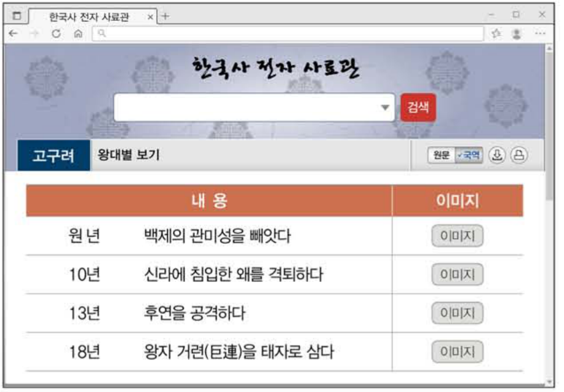
Task: Open the download icon in the toolbar
Action: tap(498, 156)
